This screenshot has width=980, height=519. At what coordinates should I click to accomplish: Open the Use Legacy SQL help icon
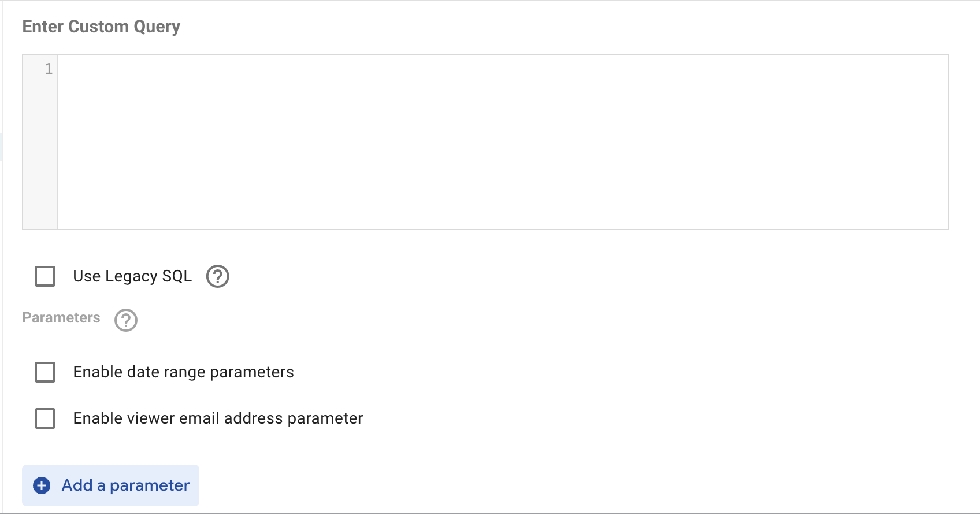(x=218, y=276)
